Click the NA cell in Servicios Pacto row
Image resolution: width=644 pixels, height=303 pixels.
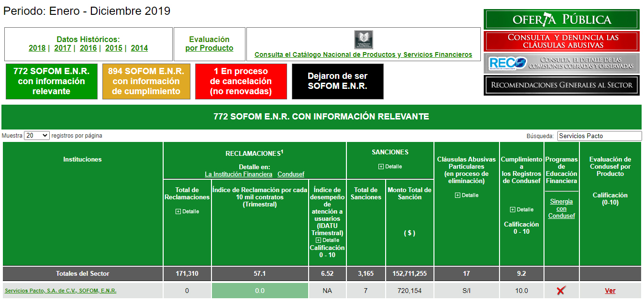pyautogui.click(x=327, y=291)
